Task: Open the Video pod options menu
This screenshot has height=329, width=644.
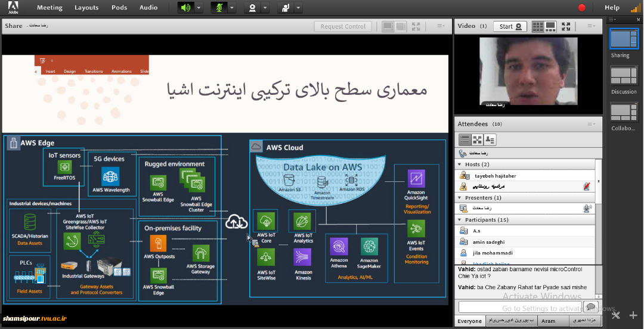Action: coord(591,26)
